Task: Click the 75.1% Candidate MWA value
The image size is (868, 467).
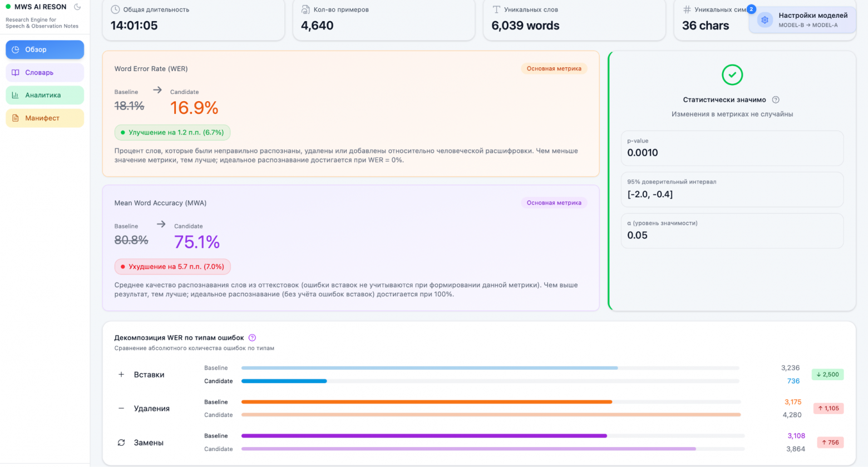Action: (x=197, y=242)
